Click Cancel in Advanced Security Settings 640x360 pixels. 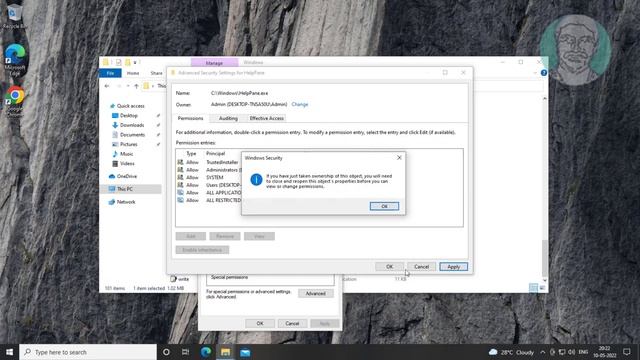[421, 267]
